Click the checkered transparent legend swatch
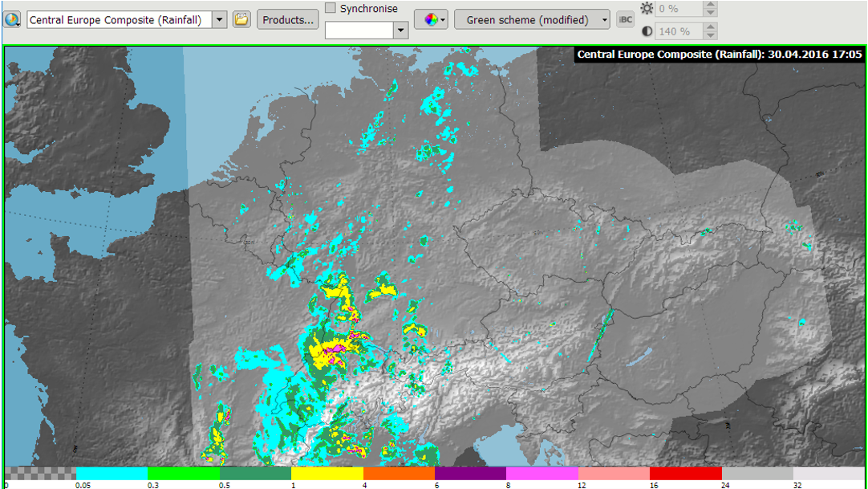The image size is (868, 489). (x=40, y=474)
